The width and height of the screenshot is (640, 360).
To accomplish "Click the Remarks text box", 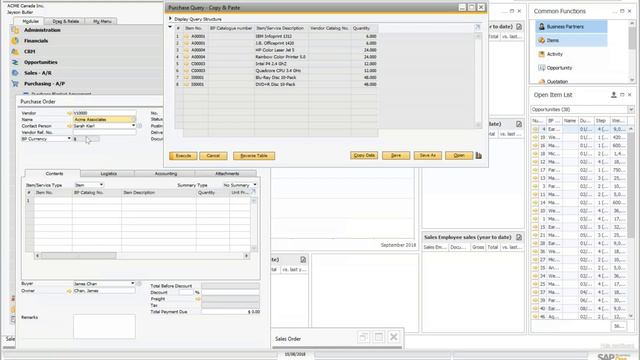I will point(104,327).
